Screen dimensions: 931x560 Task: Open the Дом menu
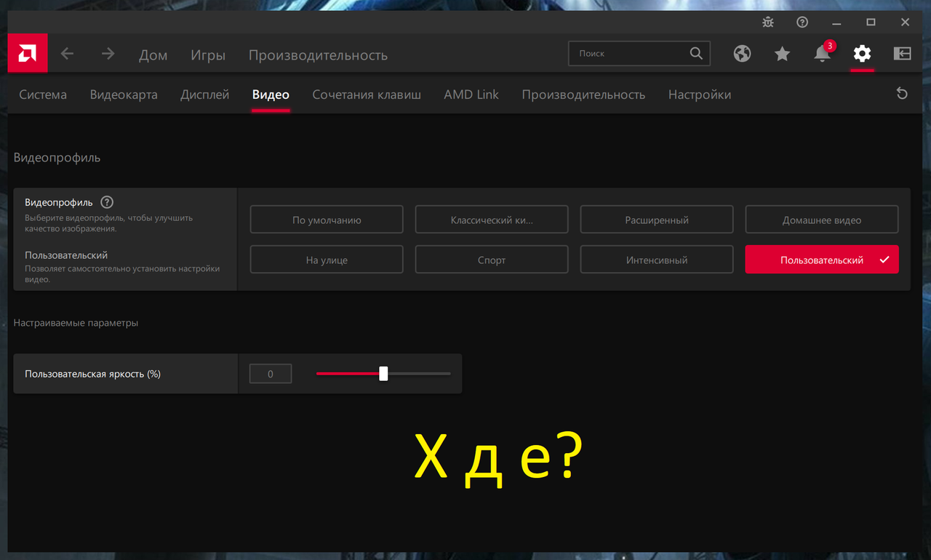(x=153, y=55)
